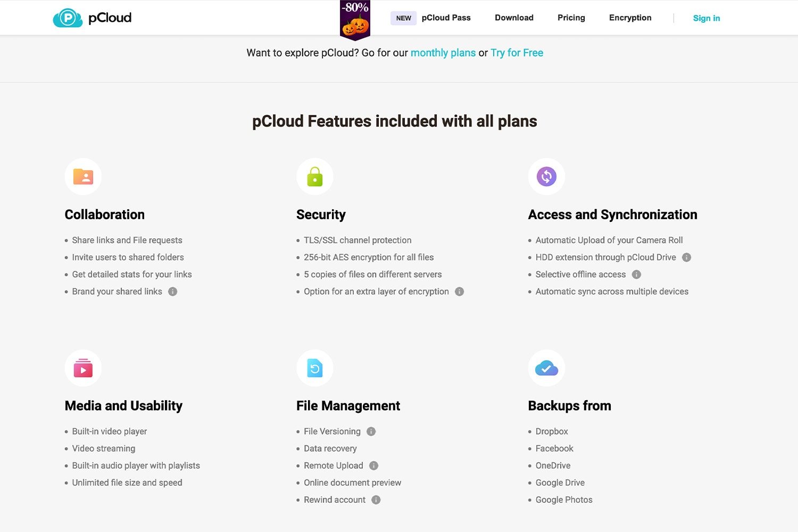Show info for HDD extension through pCloud Drive
Viewport: 798px width, 532px height.
[687, 257]
